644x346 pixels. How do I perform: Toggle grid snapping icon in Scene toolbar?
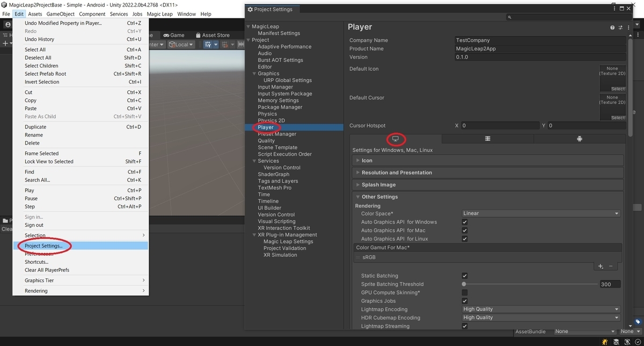tap(207, 45)
